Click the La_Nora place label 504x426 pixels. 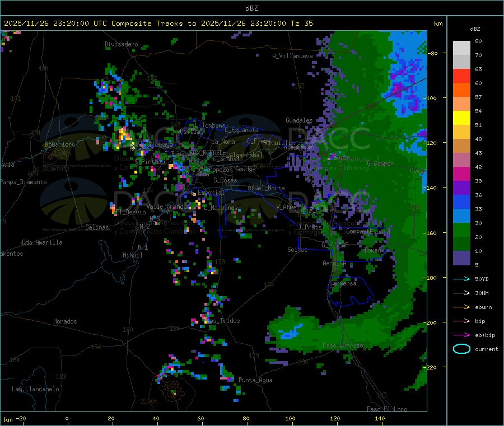pos(223,142)
